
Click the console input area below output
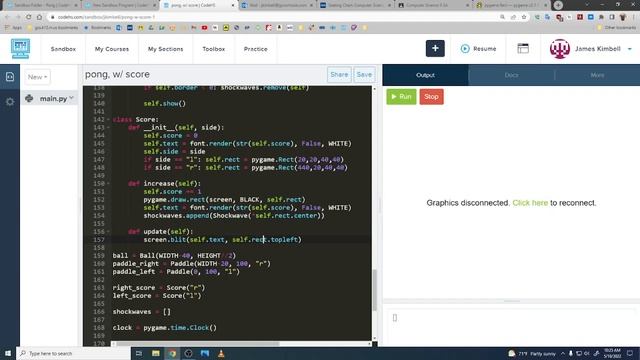[511, 324]
